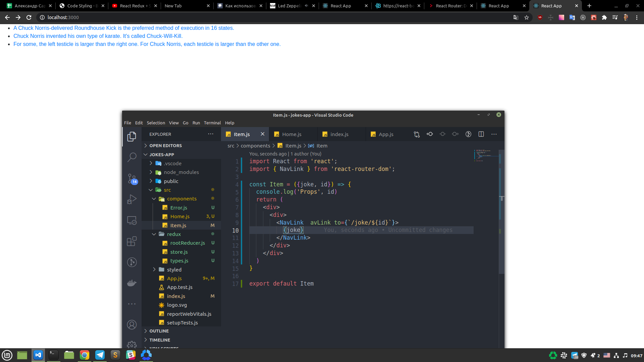Open Source Control view with 14 badge
Viewport: 644px width, 362px height.
pyautogui.click(x=132, y=179)
